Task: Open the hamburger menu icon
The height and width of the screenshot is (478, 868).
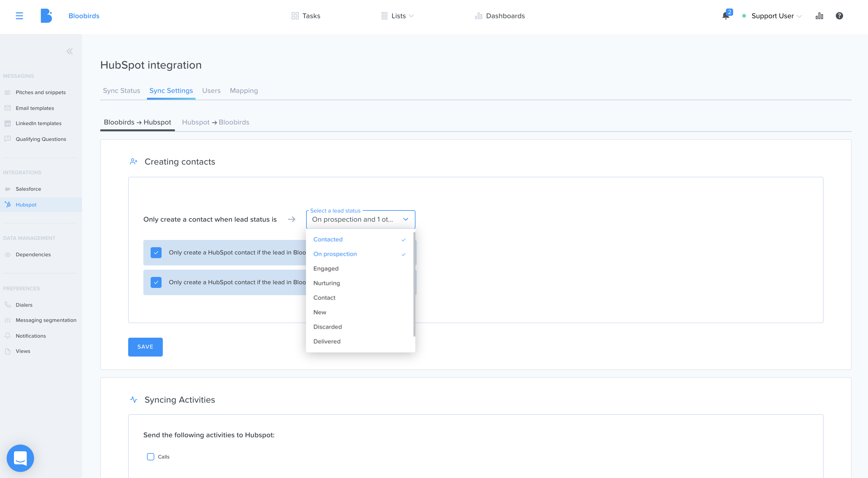Action: pyautogui.click(x=19, y=16)
